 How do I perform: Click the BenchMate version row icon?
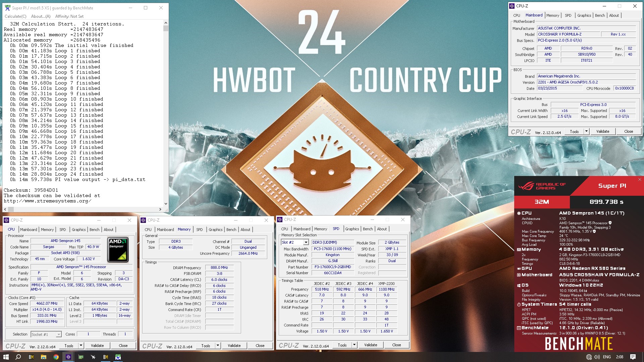click(519, 328)
